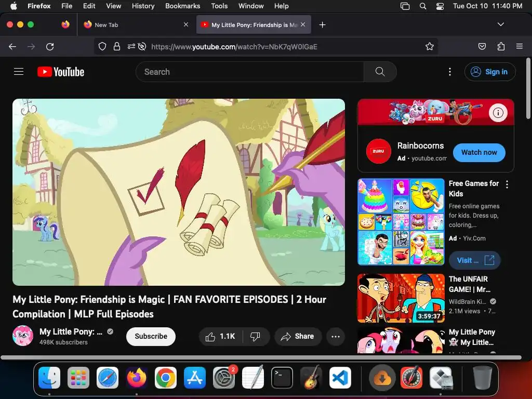
Task: Click Visit button for Yiv.Com ad
Action: [x=475, y=260]
